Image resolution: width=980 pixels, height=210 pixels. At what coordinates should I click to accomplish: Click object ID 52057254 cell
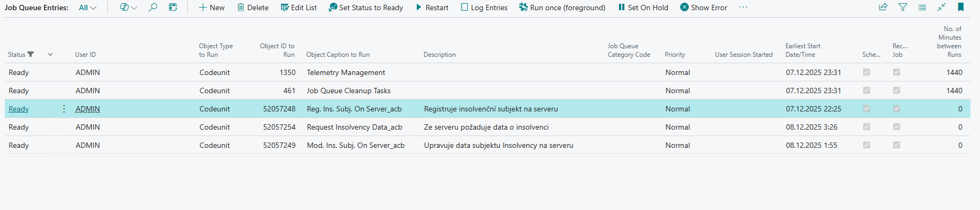(279, 127)
